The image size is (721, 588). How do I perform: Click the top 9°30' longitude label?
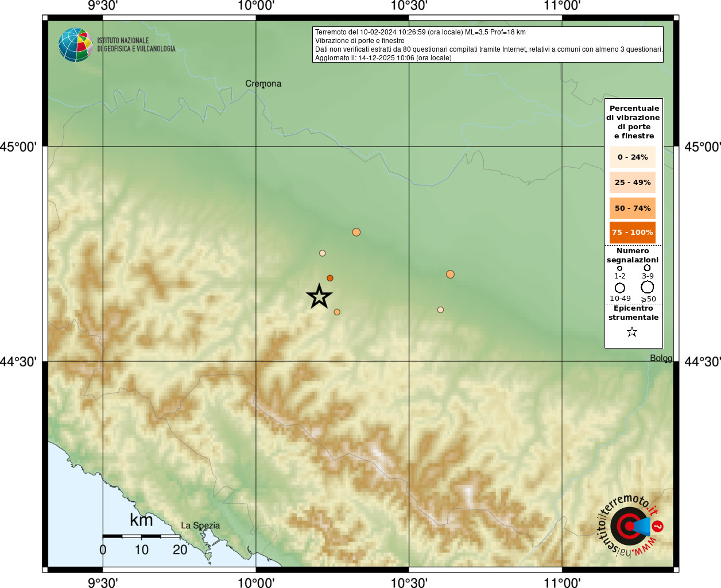[x=103, y=6]
